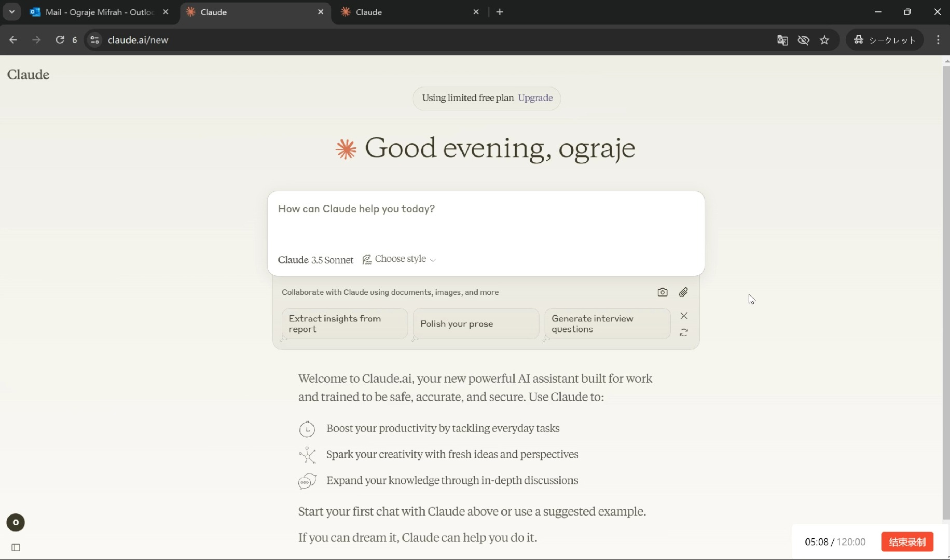Click the incognito シークレット profile button

885,40
